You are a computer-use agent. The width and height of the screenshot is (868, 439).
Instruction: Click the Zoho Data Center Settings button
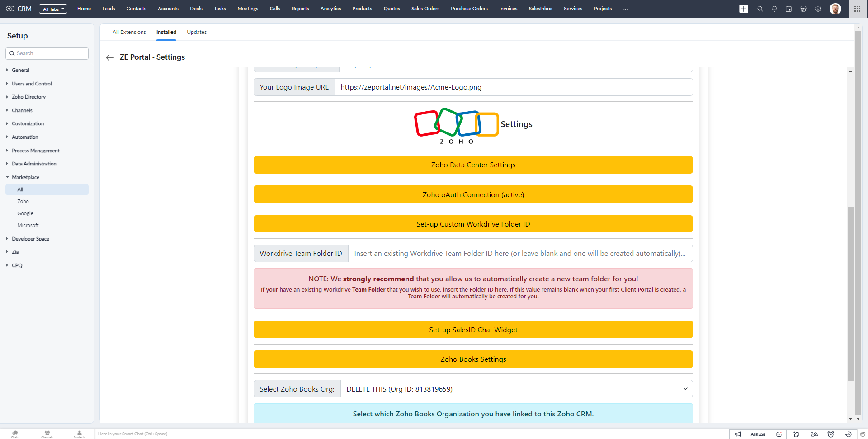pyautogui.click(x=473, y=165)
